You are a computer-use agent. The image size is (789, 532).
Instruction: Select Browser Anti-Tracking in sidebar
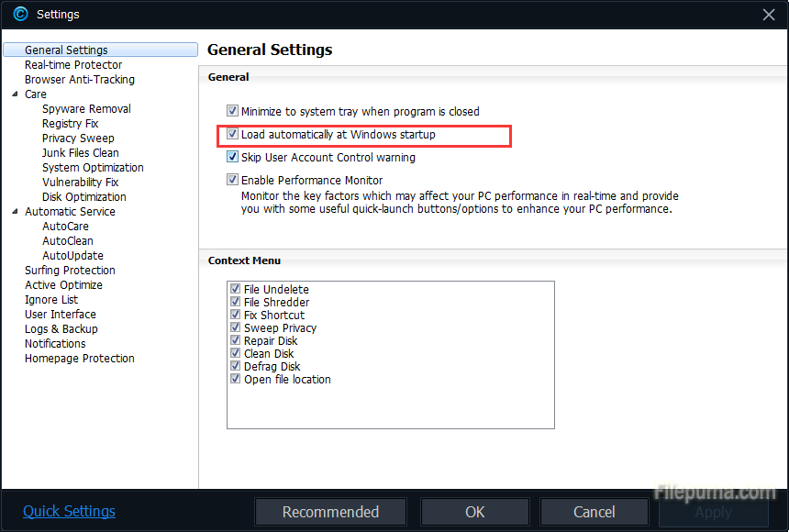pyautogui.click(x=80, y=80)
